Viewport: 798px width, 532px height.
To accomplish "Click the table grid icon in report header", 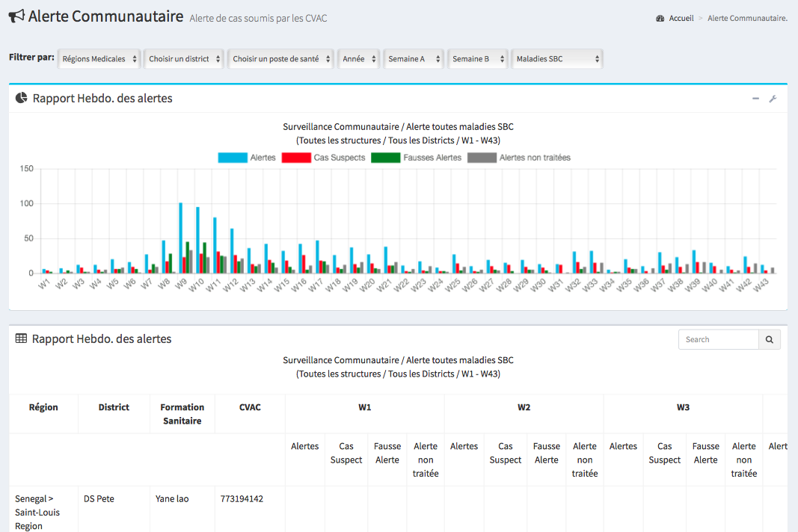I will pyautogui.click(x=21, y=338).
